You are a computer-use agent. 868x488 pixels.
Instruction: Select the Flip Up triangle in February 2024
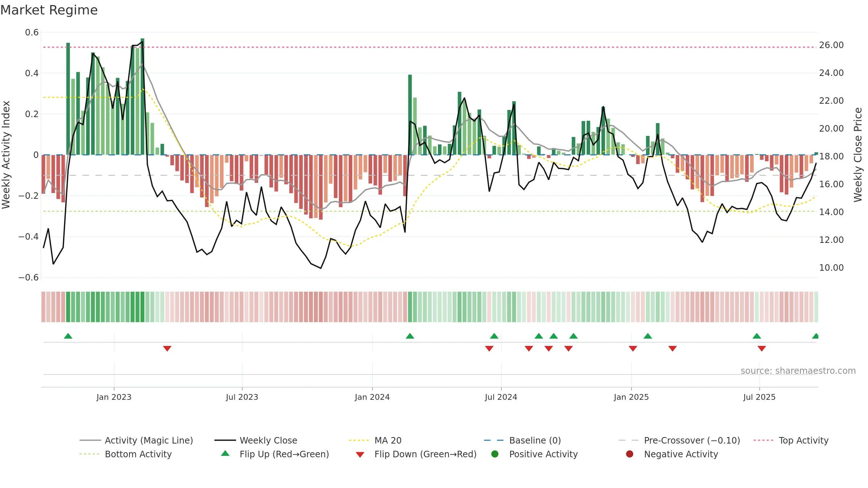[x=410, y=336]
